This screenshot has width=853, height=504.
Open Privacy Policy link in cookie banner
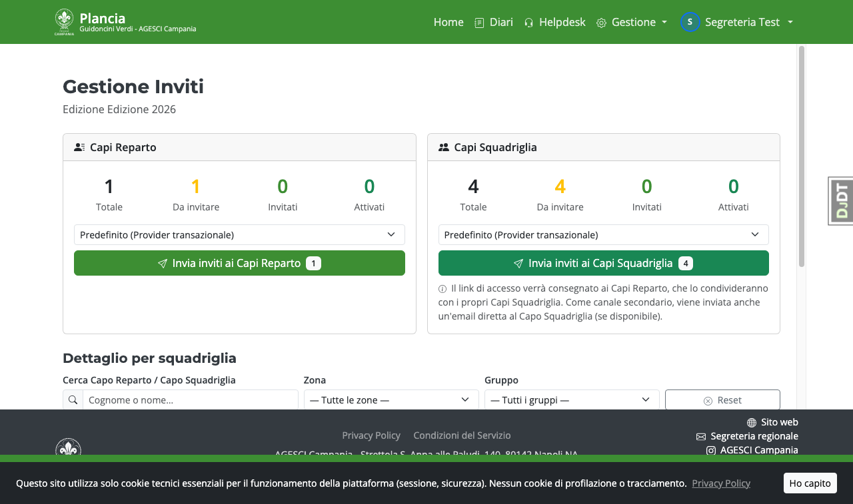(721, 483)
